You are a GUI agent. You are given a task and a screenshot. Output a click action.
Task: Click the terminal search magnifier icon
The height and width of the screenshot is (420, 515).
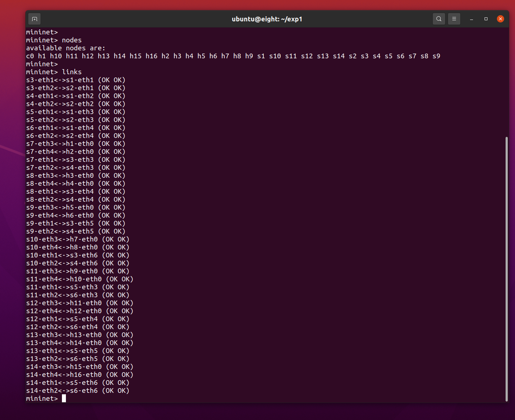click(439, 19)
